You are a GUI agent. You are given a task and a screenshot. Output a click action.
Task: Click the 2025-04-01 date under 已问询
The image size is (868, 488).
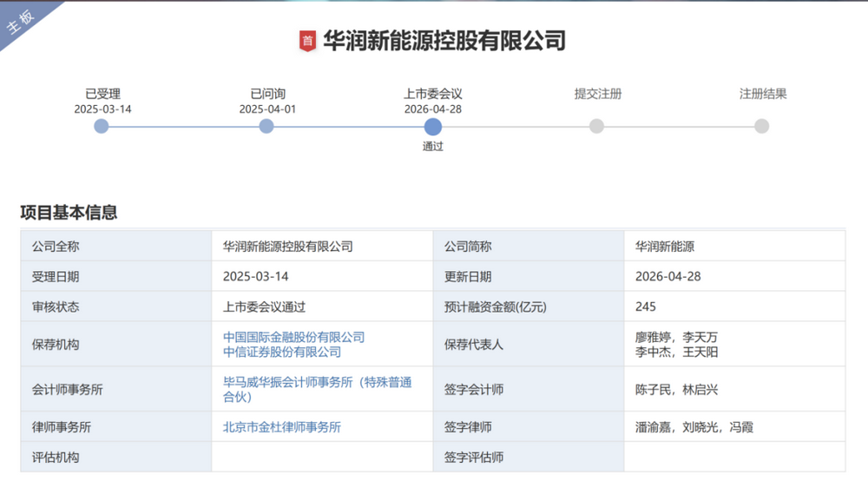tap(266, 109)
